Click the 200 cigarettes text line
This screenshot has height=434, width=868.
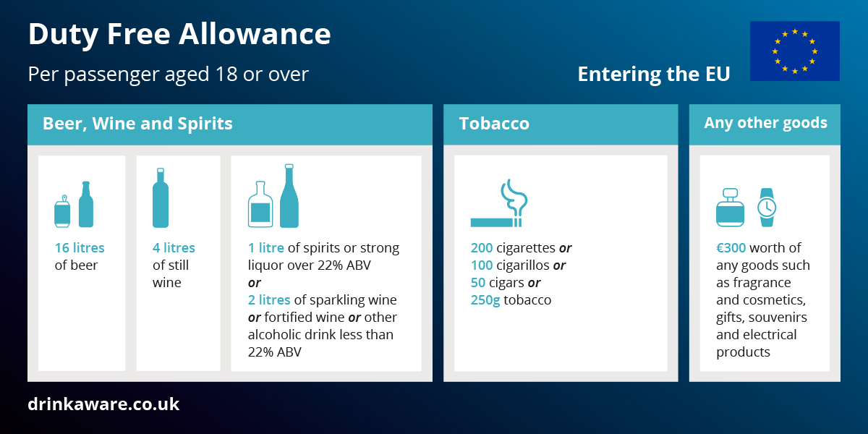tap(521, 248)
